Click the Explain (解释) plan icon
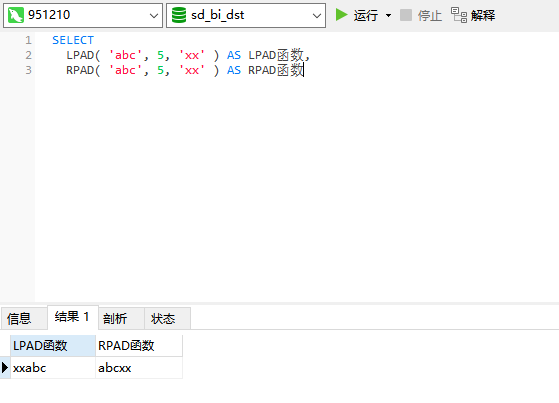The width and height of the screenshot is (559, 403). pyautogui.click(x=458, y=15)
